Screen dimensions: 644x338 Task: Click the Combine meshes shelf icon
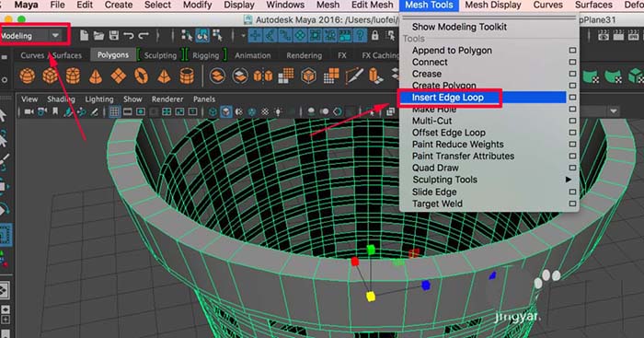coord(217,76)
